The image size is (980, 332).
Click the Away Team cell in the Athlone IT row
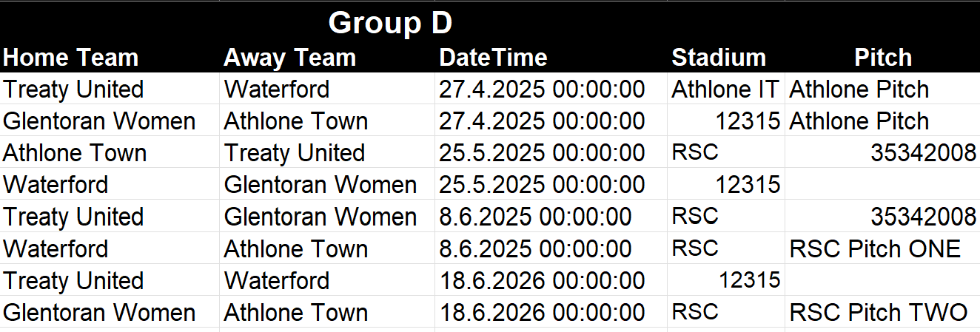coord(276,89)
